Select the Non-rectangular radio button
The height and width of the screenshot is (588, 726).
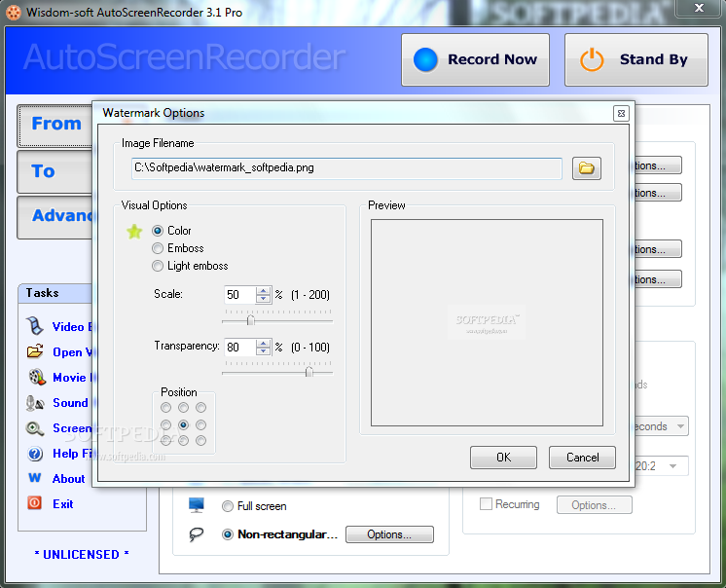click(x=228, y=534)
